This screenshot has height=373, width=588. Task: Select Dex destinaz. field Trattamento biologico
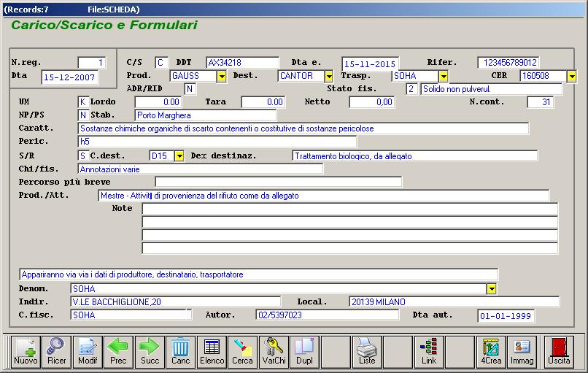(x=415, y=155)
